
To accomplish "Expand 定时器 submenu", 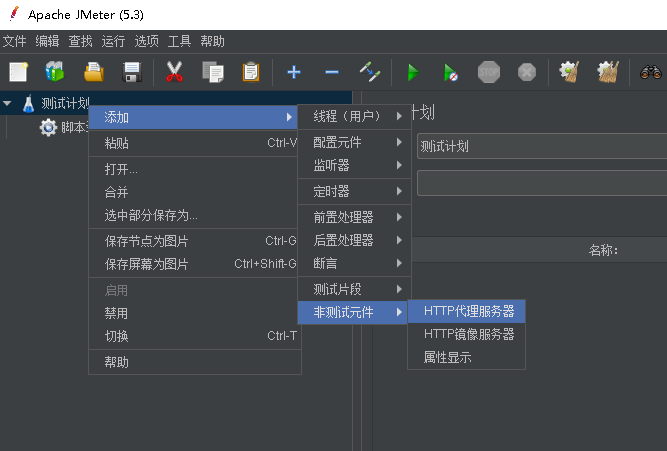I will pyautogui.click(x=354, y=191).
